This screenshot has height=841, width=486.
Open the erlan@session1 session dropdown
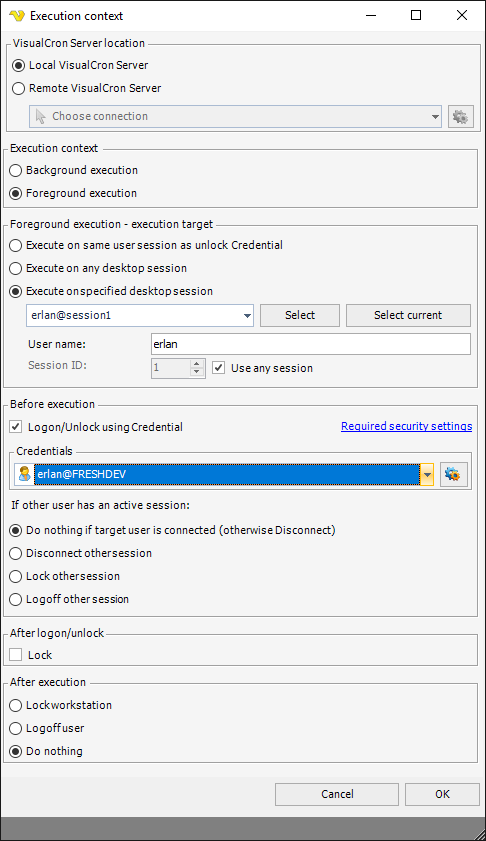click(247, 315)
